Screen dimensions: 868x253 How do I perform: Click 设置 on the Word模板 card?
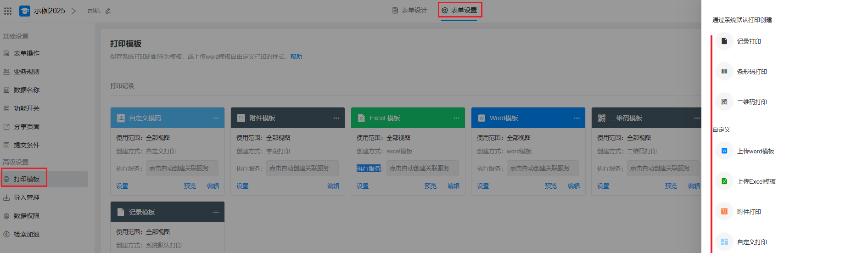click(483, 186)
